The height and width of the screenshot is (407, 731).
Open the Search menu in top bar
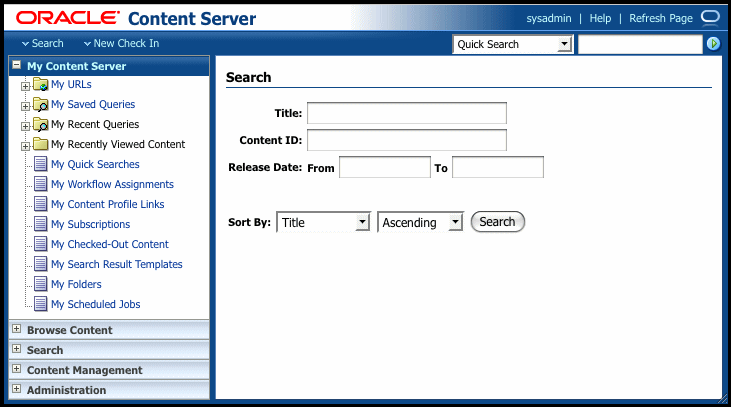[42, 43]
